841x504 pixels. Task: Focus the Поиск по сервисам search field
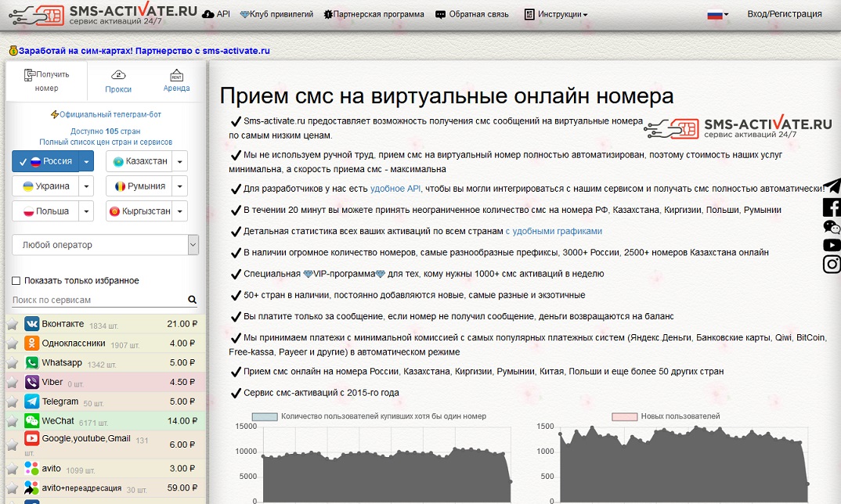point(99,300)
